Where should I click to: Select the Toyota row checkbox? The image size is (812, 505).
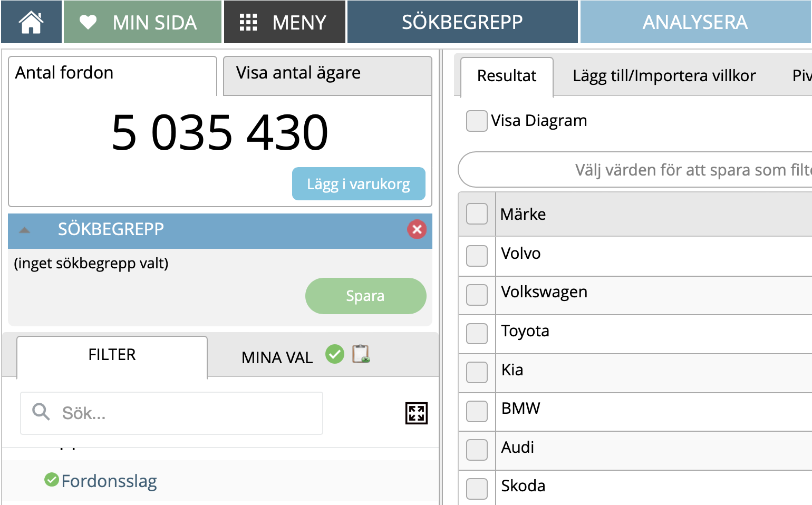(477, 333)
